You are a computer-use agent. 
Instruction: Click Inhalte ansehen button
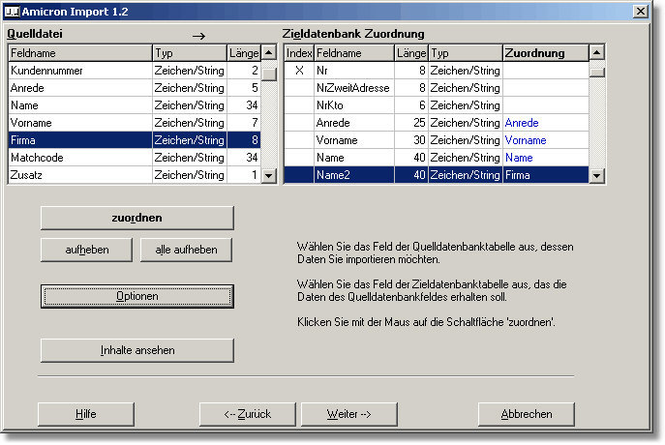(137, 350)
